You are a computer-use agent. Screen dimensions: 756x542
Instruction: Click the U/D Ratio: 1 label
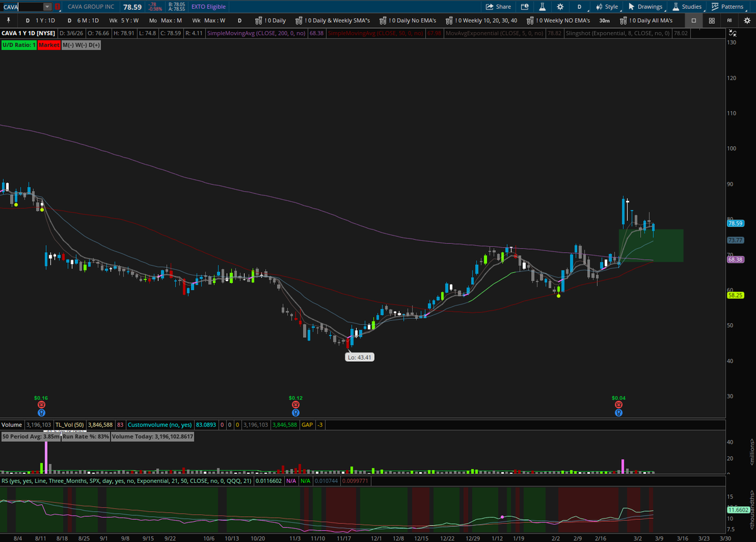(18, 45)
